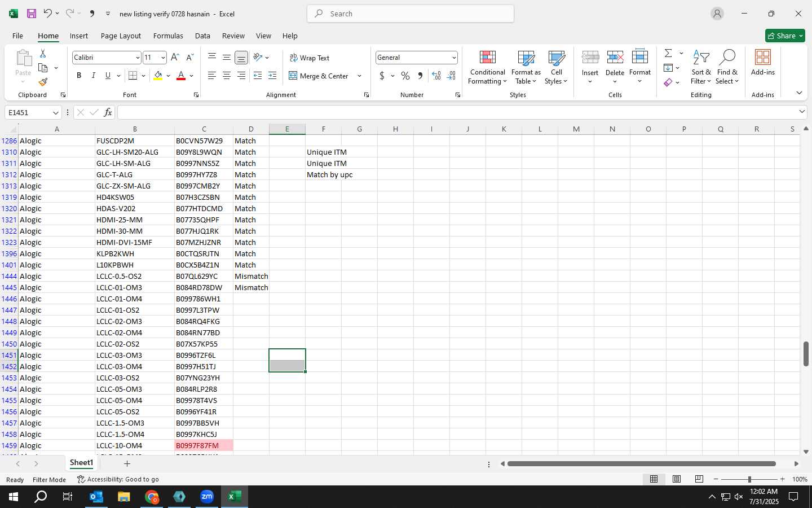812x508 pixels.
Task: Click the Insert Function fx icon
Action: pos(108,112)
